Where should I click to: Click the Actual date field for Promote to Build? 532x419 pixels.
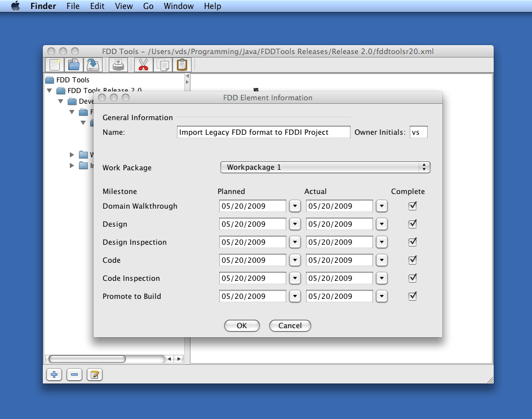339,295
